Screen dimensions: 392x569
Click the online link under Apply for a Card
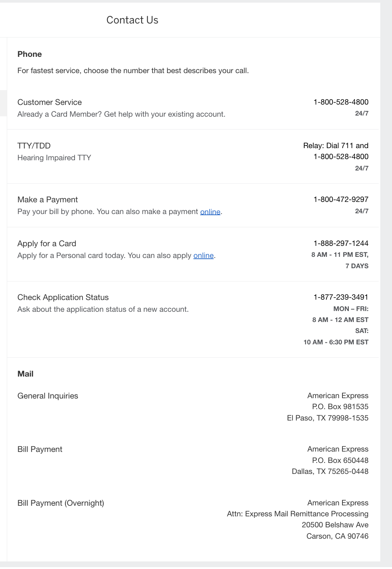(x=203, y=256)
